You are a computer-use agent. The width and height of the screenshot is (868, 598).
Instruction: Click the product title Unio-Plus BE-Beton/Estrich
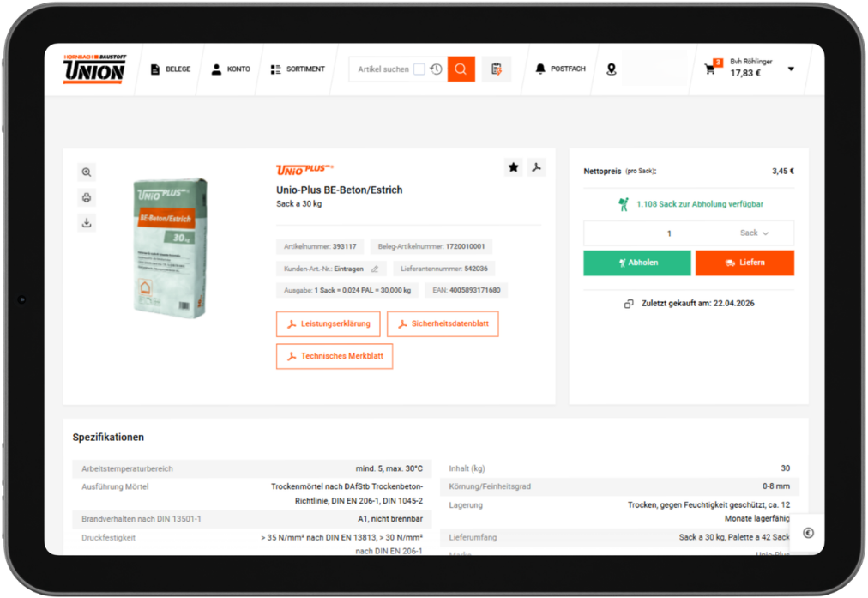[x=340, y=190]
